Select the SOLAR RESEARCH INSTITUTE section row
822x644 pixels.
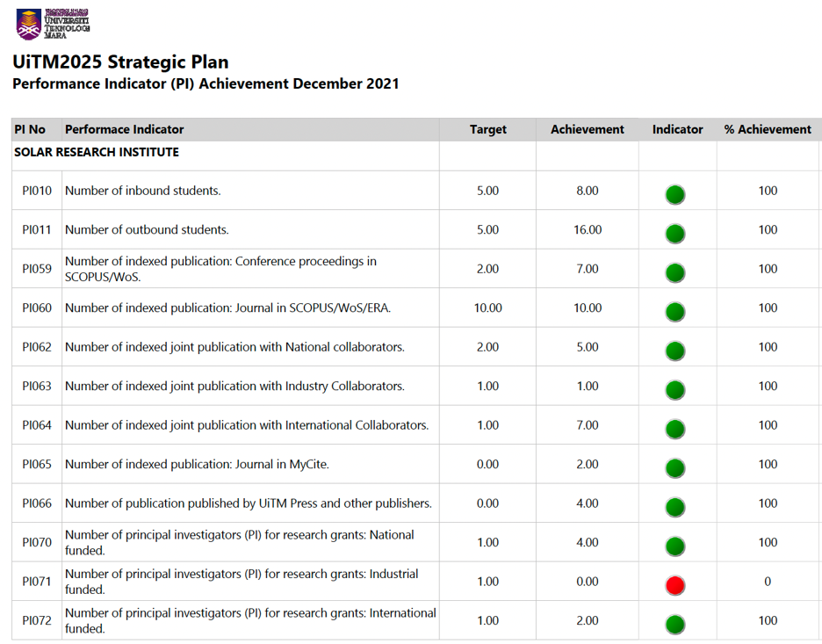click(x=97, y=152)
